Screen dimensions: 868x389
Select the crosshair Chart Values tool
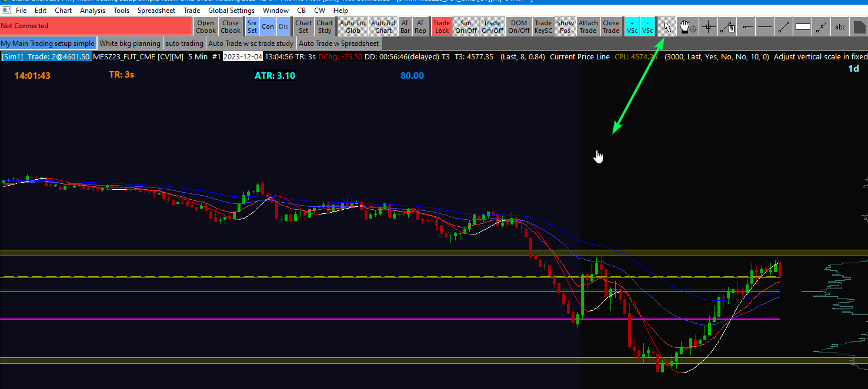click(x=708, y=26)
